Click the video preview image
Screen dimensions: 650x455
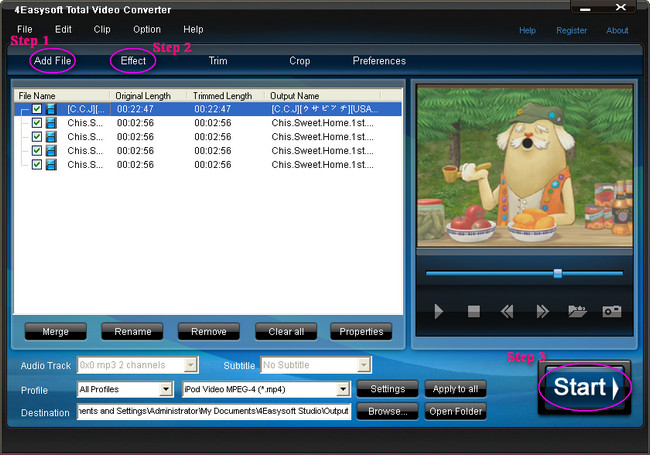525,166
